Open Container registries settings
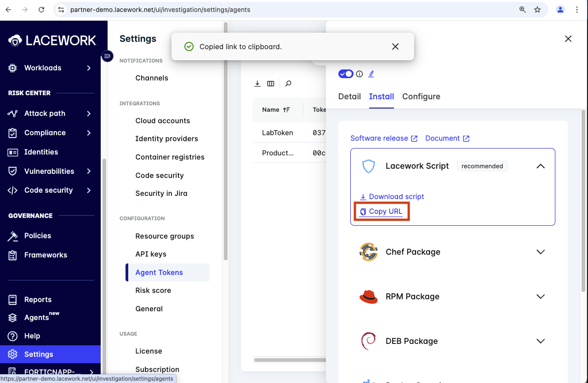The image size is (588, 383). click(170, 157)
